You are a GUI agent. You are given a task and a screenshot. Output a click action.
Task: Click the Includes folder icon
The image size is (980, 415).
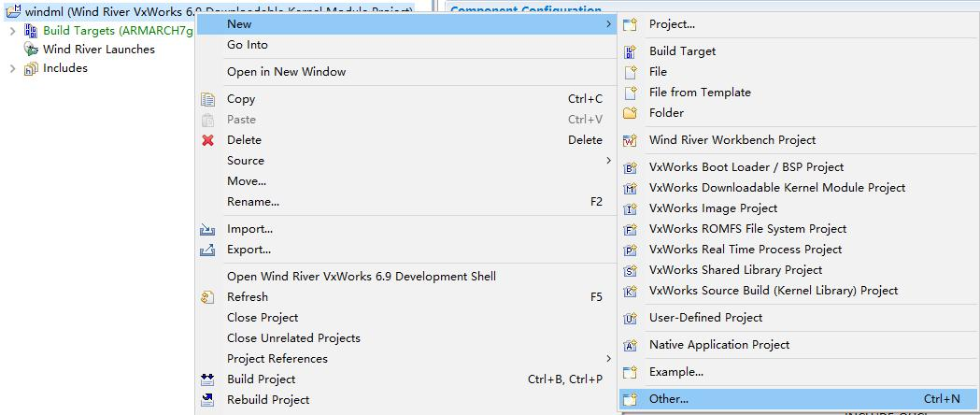pos(31,69)
